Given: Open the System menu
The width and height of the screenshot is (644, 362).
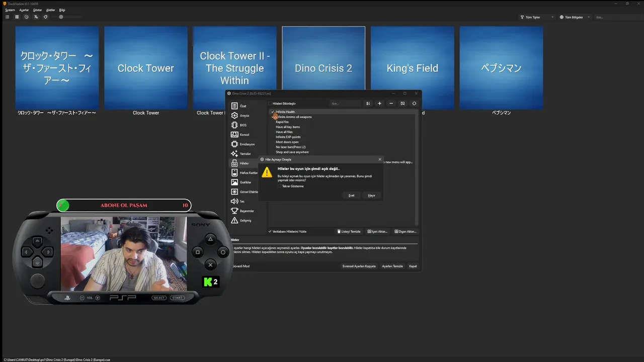Looking at the screenshot, I should tap(10, 10).
